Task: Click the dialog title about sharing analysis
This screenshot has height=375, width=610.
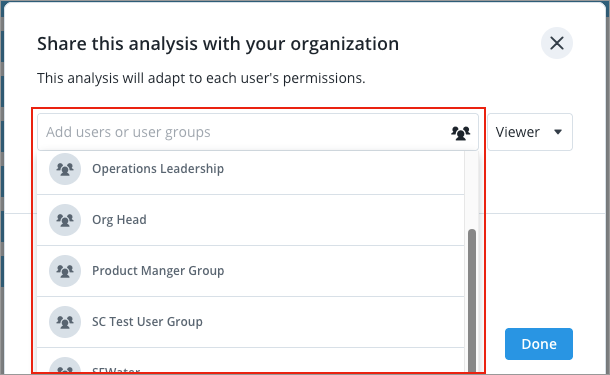Action: (218, 44)
